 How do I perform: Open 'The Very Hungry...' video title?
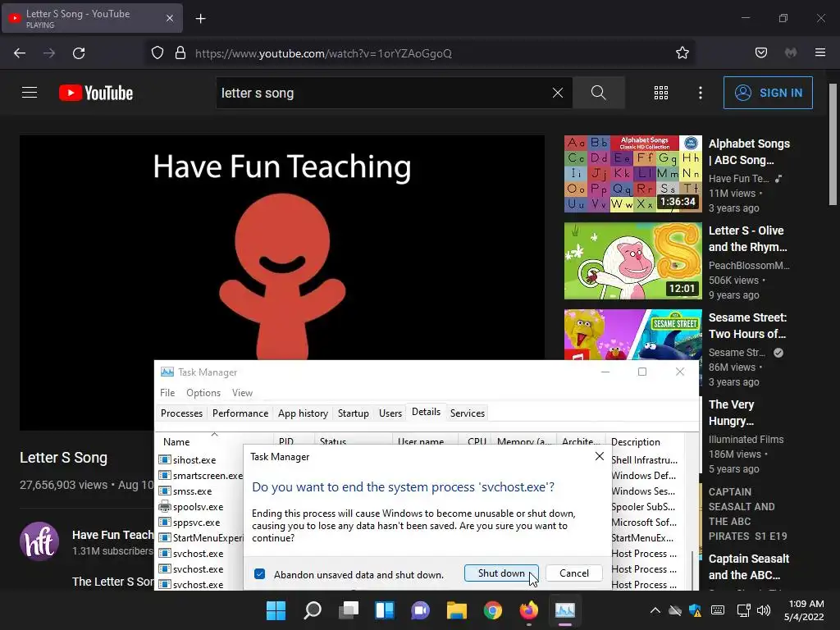(731, 413)
